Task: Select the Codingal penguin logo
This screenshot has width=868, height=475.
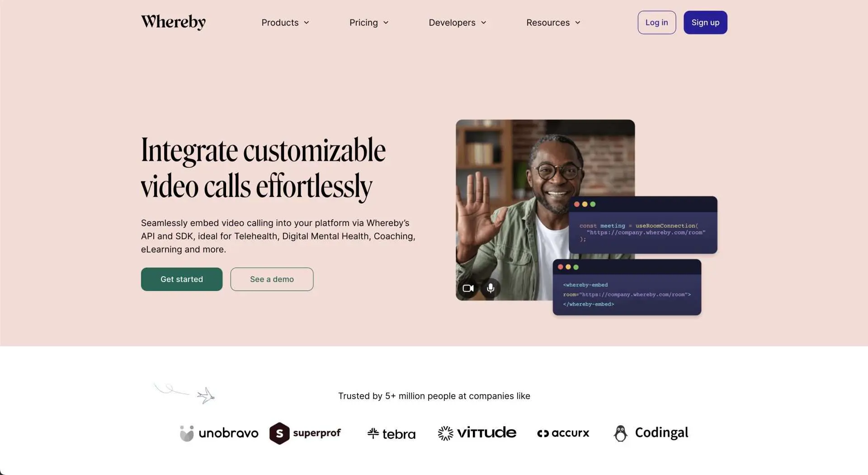Action: point(620,433)
